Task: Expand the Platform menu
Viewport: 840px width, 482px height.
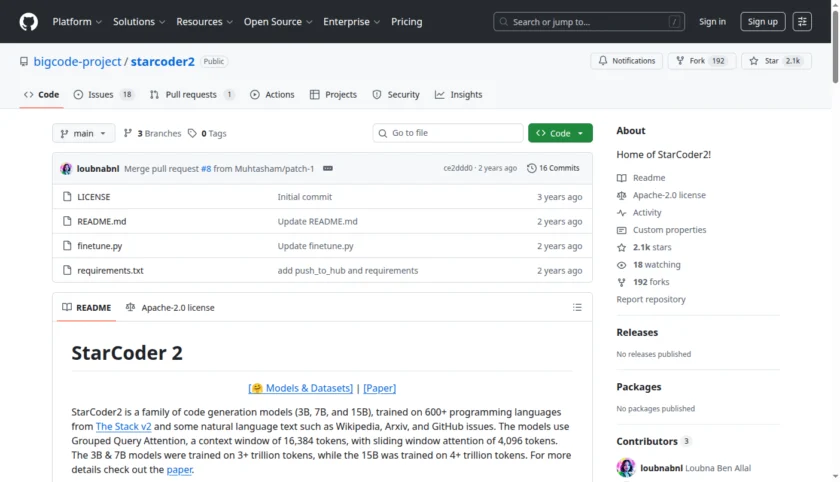Action: point(77,22)
